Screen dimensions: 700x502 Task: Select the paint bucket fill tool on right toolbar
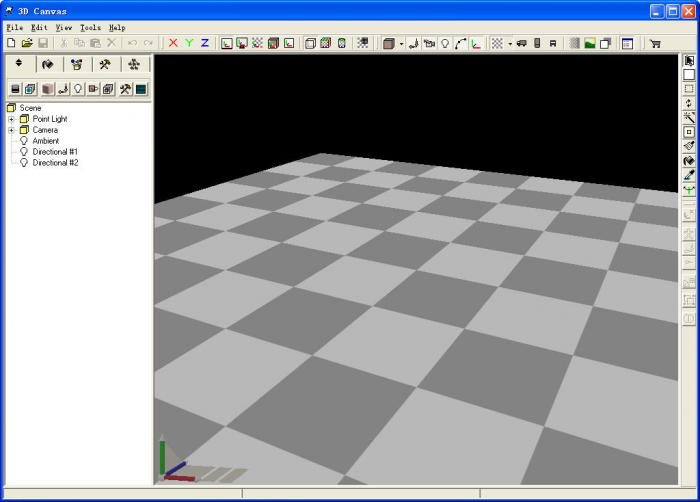(689, 161)
